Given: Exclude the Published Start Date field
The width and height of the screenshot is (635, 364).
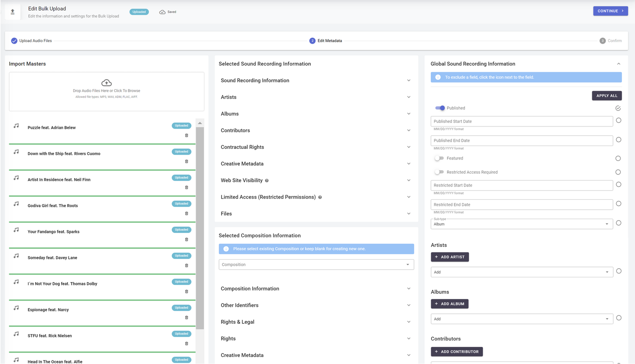Looking at the screenshot, I should [x=618, y=121].
